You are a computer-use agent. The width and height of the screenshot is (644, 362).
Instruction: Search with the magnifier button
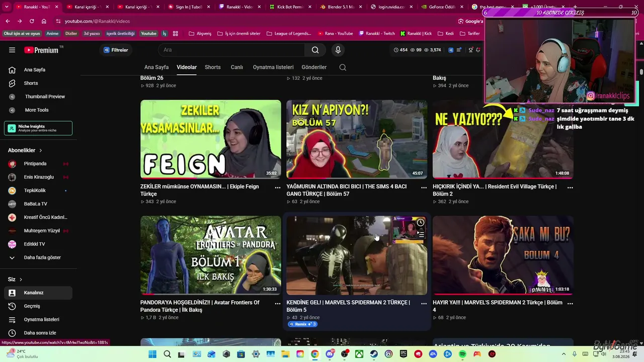pos(315,50)
